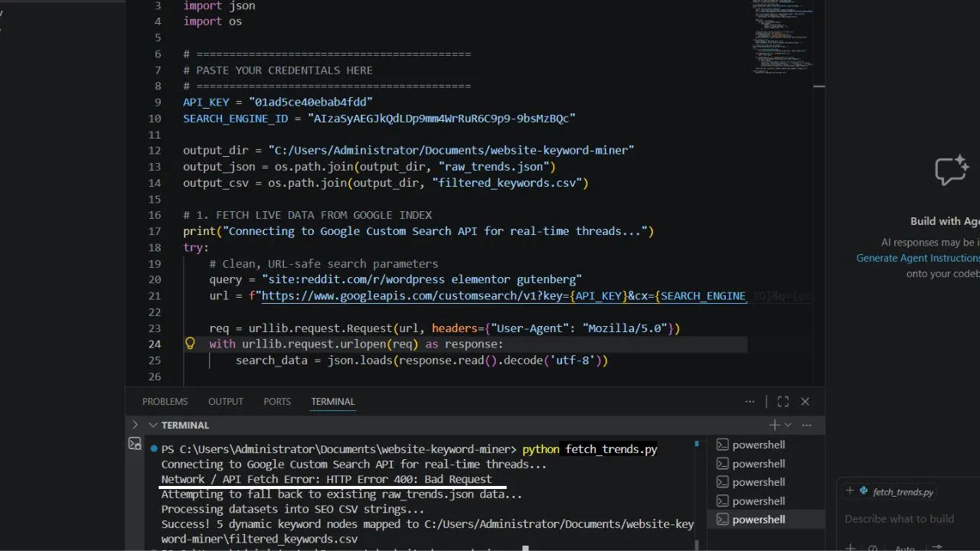Click the python fetch_trends.py command text
Screen dimensions: 980x551
(590, 449)
